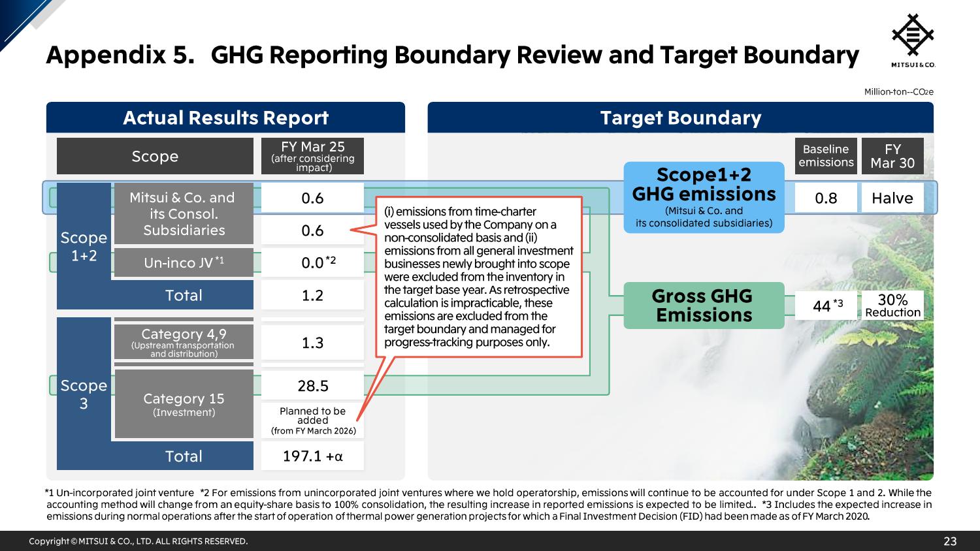This screenshot has width=980, height=551.
Task: Select the '28.5' value
Action: pyautogui.click(x=312, y=386)
